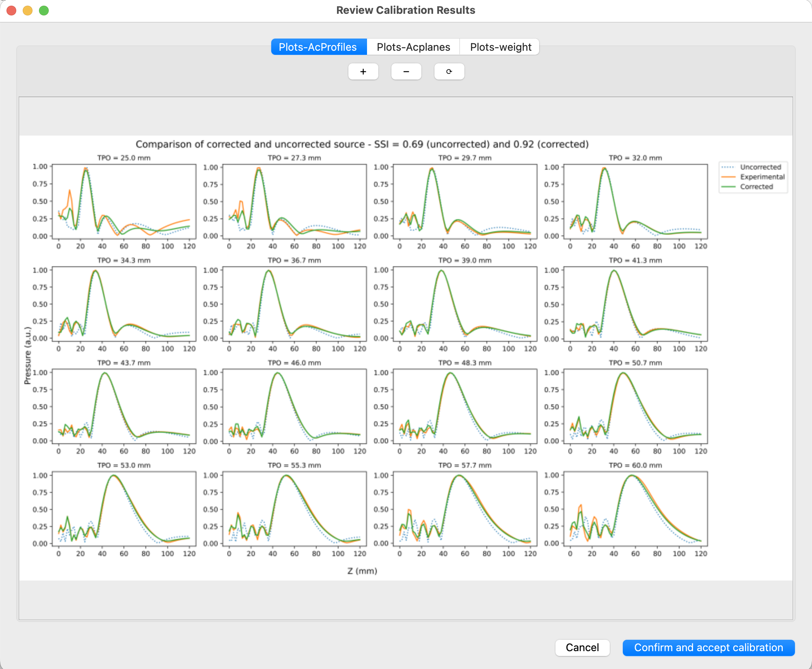Close the window with red button
This screenshot has height=669, width=812.
click(11, 11)
